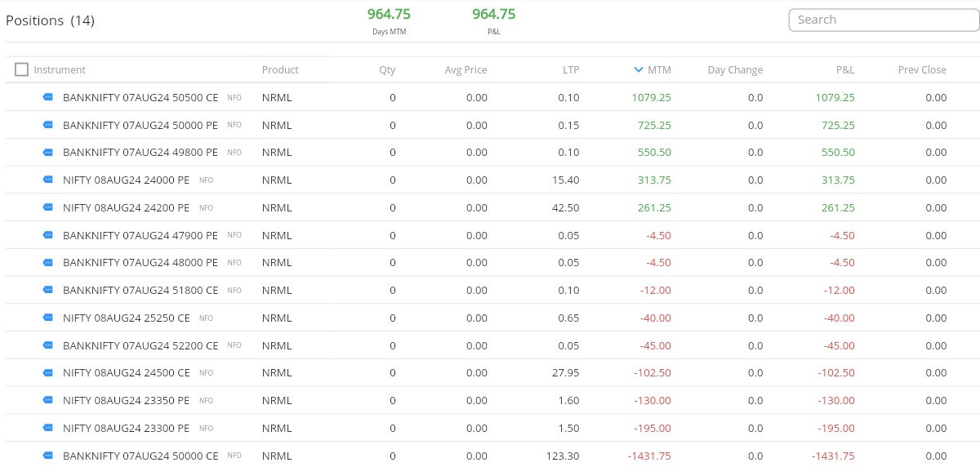This screenshot has height=476, width=980.
Task: Click the blue tag icon beside BANKNIFTY 07AUG24 48000 PE
Action: 47,263
